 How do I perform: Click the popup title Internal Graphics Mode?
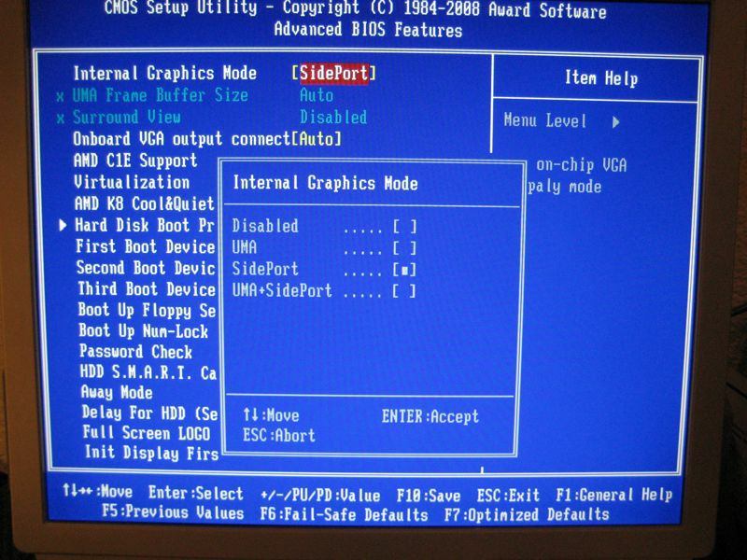click(325, 183)
